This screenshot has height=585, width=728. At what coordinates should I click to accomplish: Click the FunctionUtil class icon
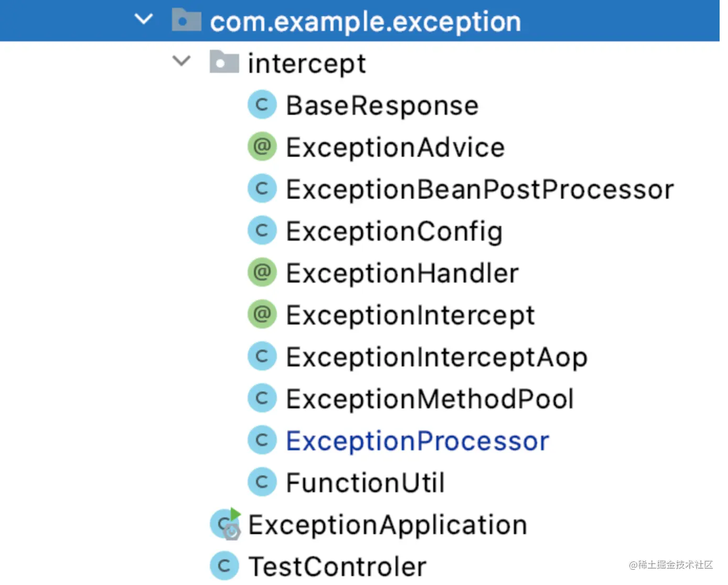point(262,482)
